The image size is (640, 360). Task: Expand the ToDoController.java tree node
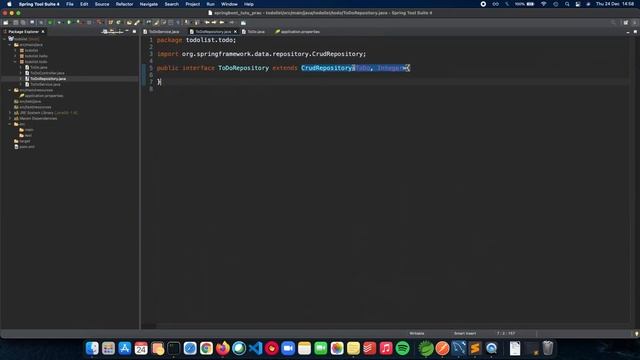click(21, 73)
